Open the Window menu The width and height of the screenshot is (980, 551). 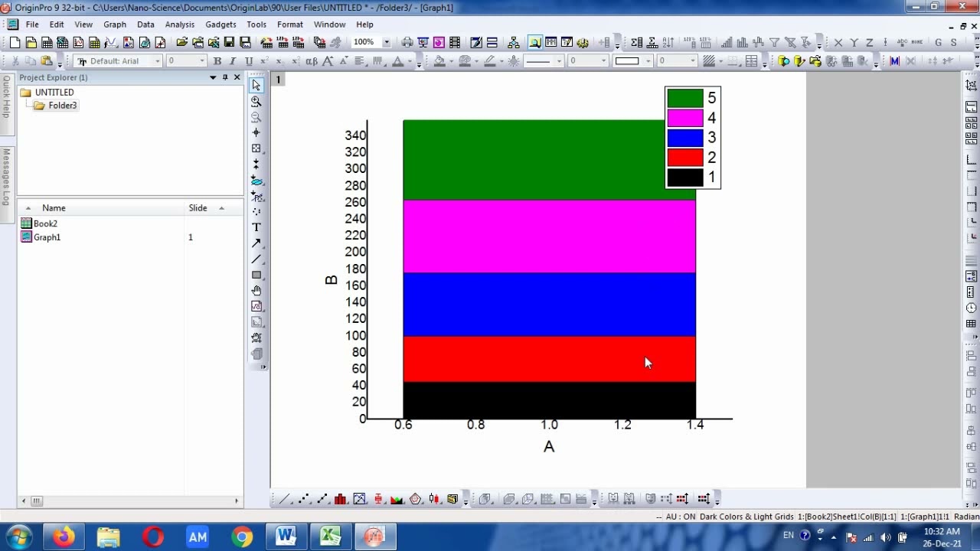coord(329,24)
